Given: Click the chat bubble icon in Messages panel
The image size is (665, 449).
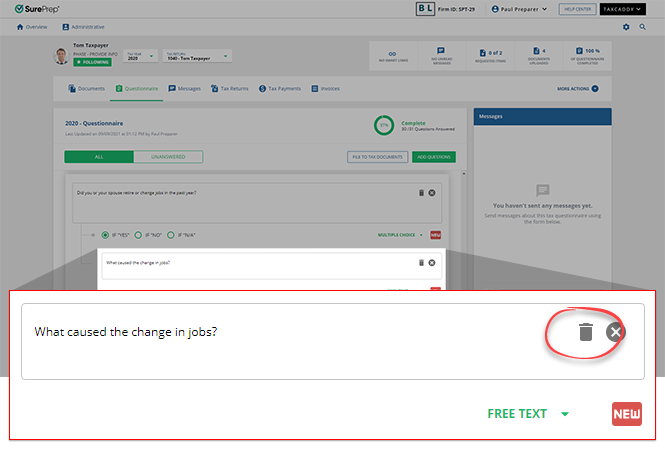Looking at the screenshot, I should point(542,190).
